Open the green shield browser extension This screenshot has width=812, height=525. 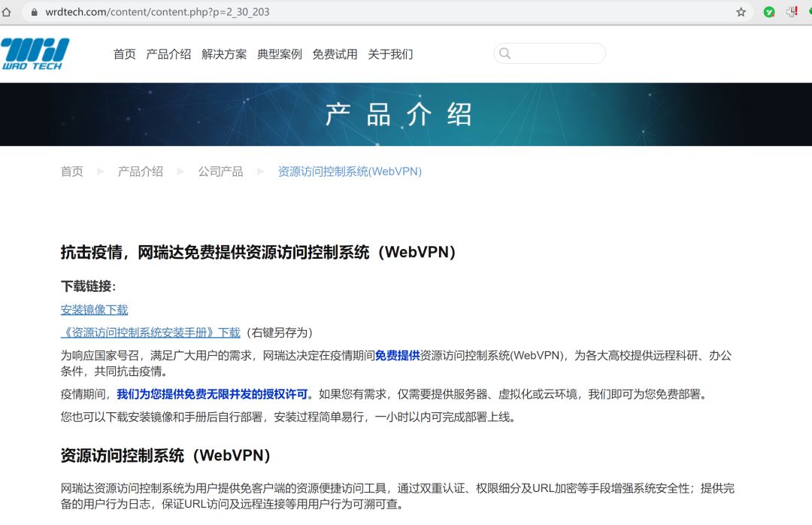pos(769,12)
